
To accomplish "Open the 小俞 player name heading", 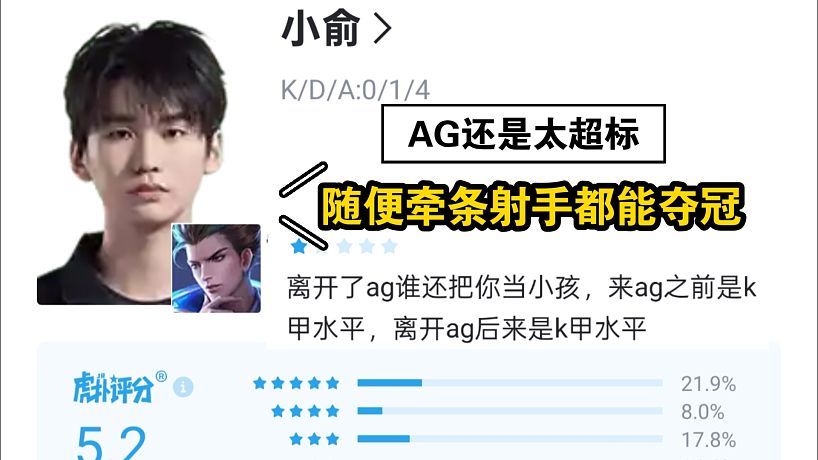I will click(321, 29).
